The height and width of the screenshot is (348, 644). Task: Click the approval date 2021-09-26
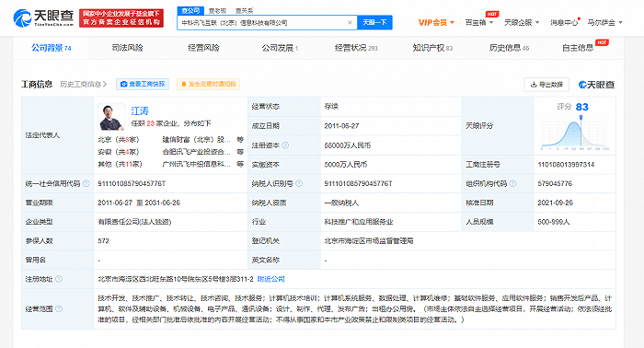[556, 203]
